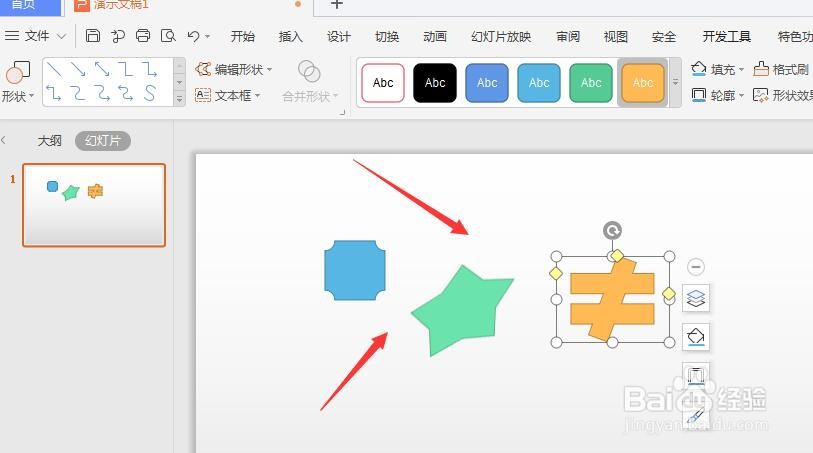Click the new tab plus icon
Image resolution: width=813 pixels, height=453 pixels.
point(337,4)
